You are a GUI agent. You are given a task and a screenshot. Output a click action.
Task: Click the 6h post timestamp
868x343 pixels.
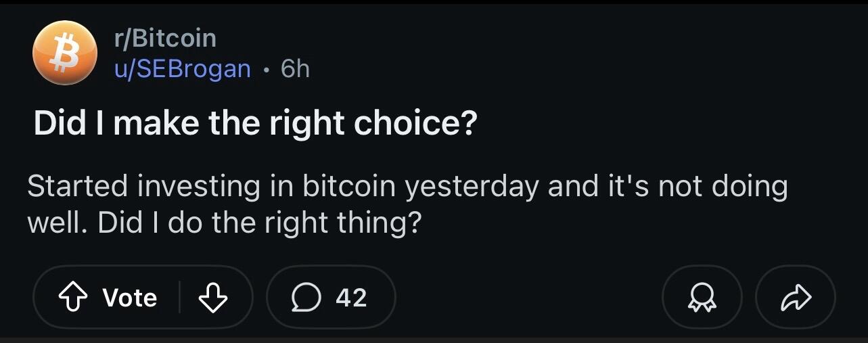point(295,68)
